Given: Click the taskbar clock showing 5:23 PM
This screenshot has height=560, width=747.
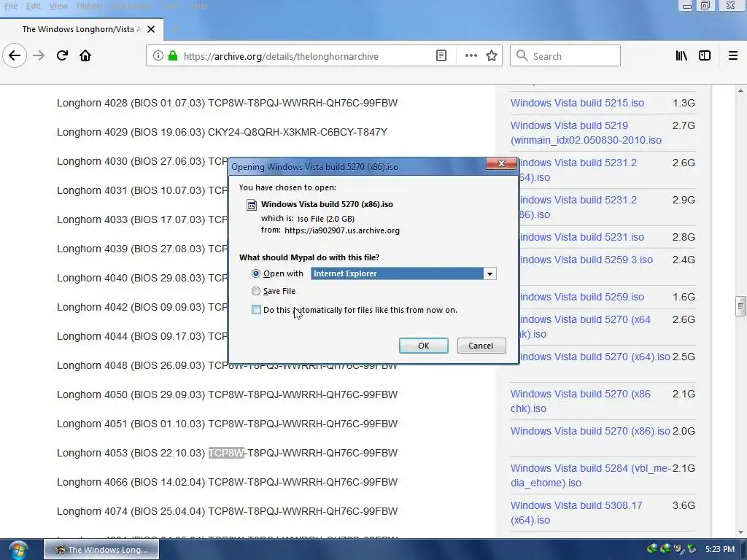Looking at the screenshot, I should [x=720, y=550].
